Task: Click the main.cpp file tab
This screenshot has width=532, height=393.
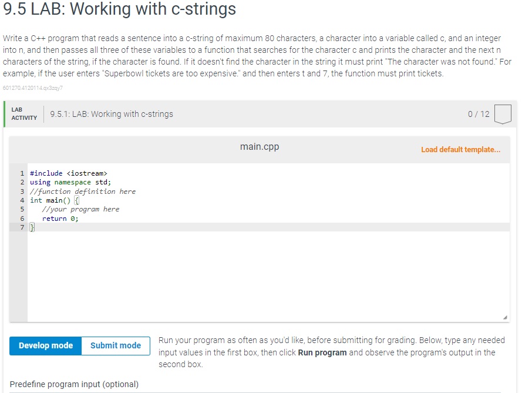Action: pyautogui.click(x=259, y=146)
